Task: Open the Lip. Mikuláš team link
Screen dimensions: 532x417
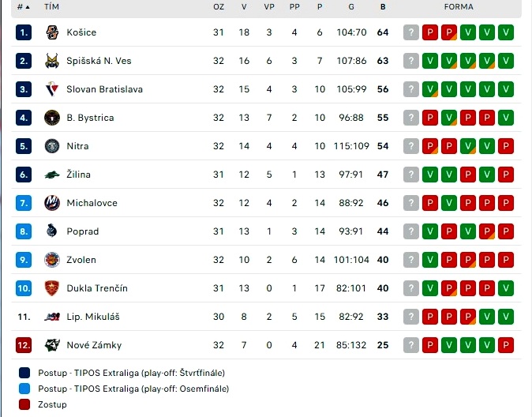Action: tap(93, 317)
